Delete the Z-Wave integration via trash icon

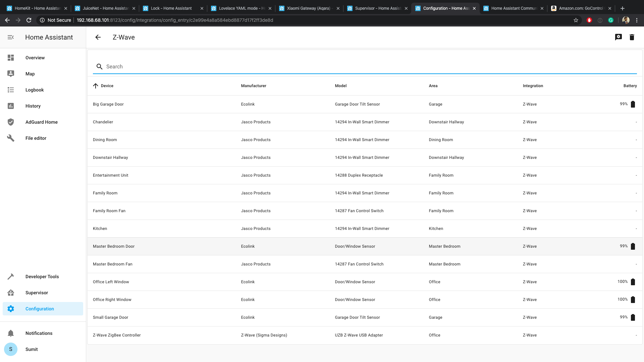632,37
